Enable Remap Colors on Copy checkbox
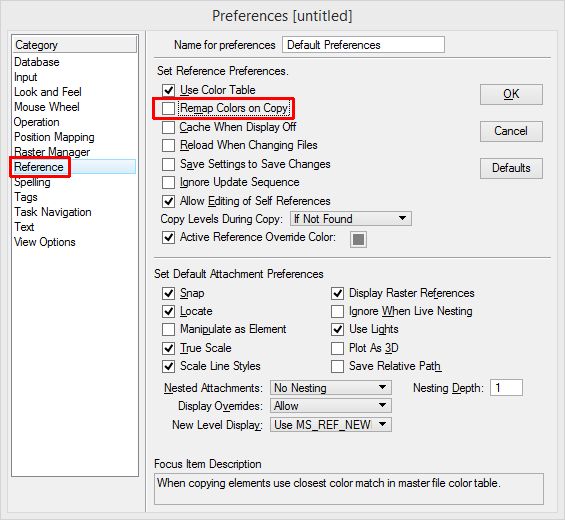The width and height of the screenshot is (565, 520). [x=168, y=108]
